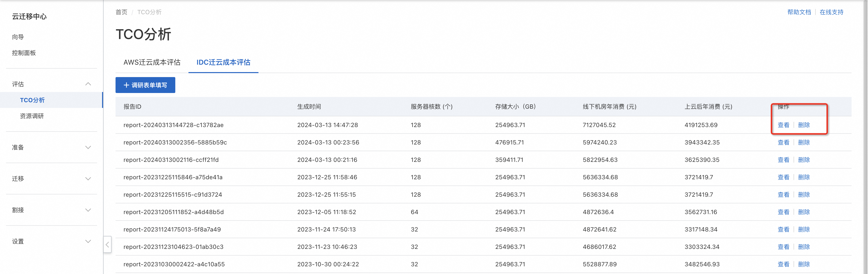View report-20231124175013-5f8a7a49
This screenshot has width=868, height=274.
point(783,229)
